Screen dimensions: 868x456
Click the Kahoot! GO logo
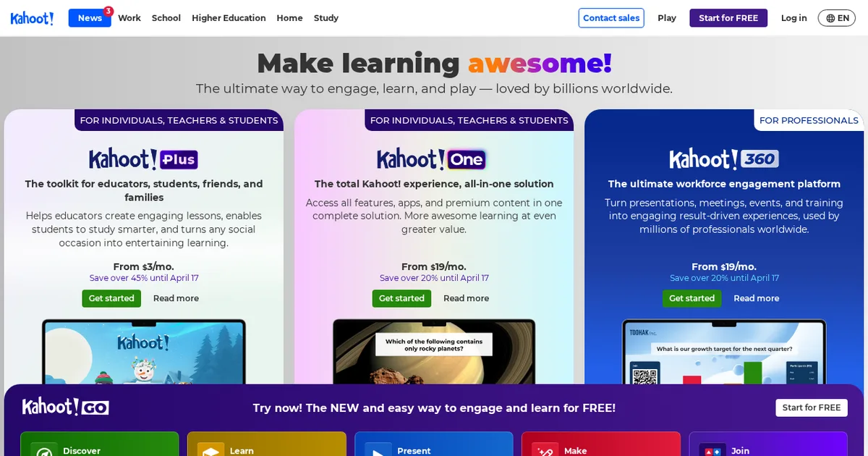(x=65, y=407)
